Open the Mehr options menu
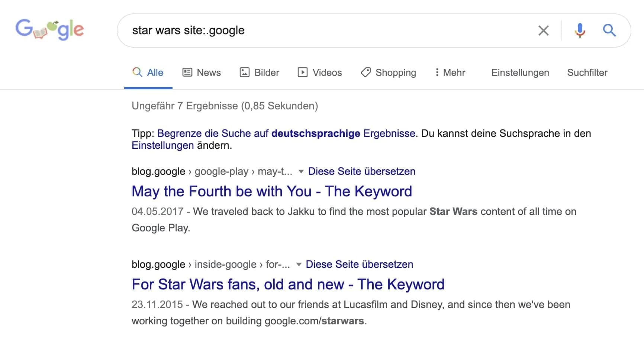The image size is (644, 340). tap(454, 73)
